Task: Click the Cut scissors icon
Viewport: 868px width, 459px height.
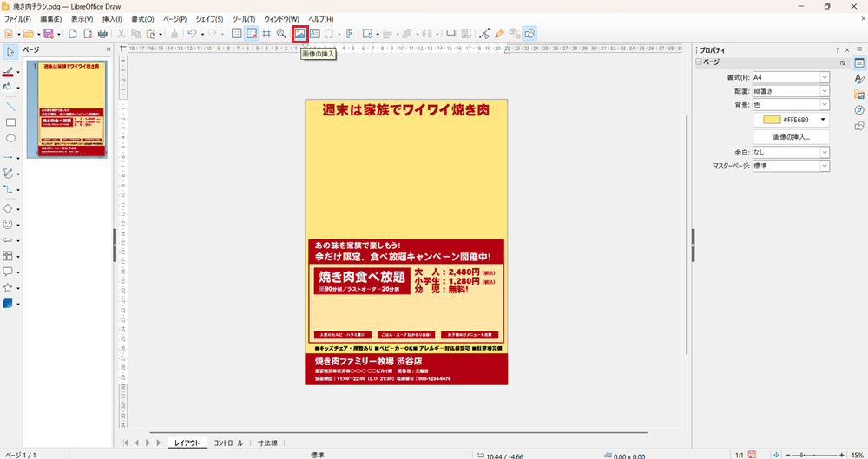Action: coord(121,34)
